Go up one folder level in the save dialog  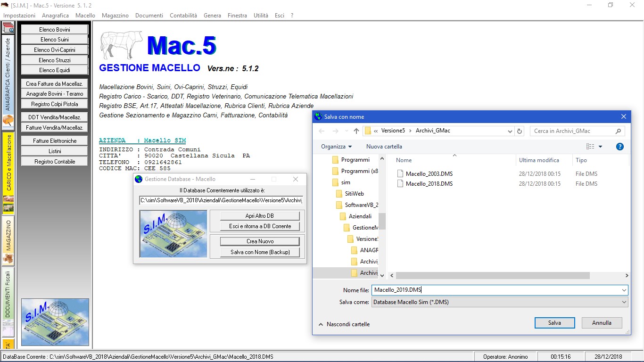pos(356,131)
